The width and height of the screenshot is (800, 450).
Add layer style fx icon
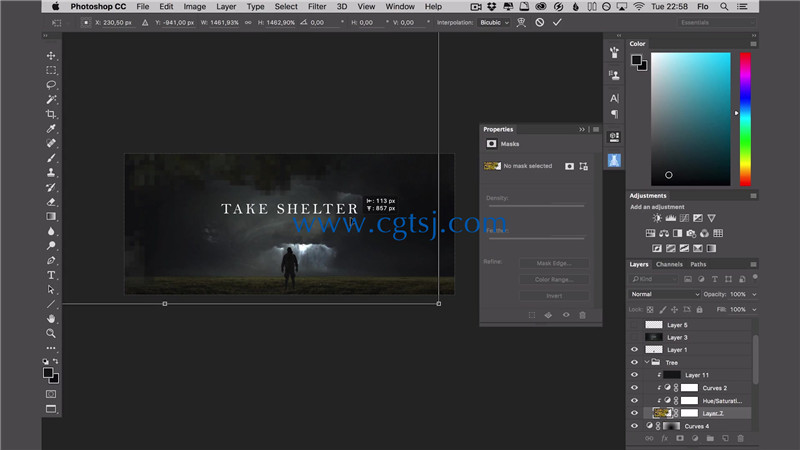point(664,438)
